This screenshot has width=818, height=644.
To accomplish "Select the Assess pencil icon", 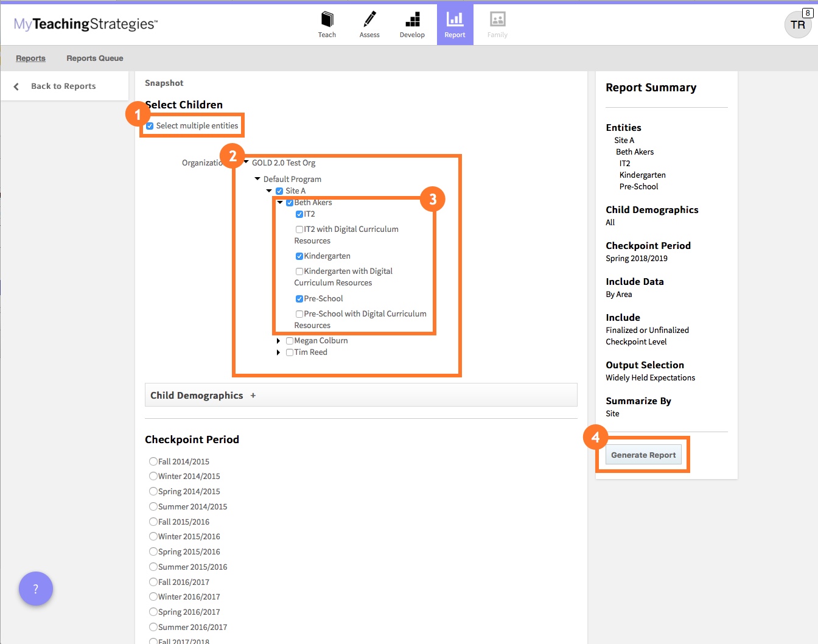I will coord(369,19).
